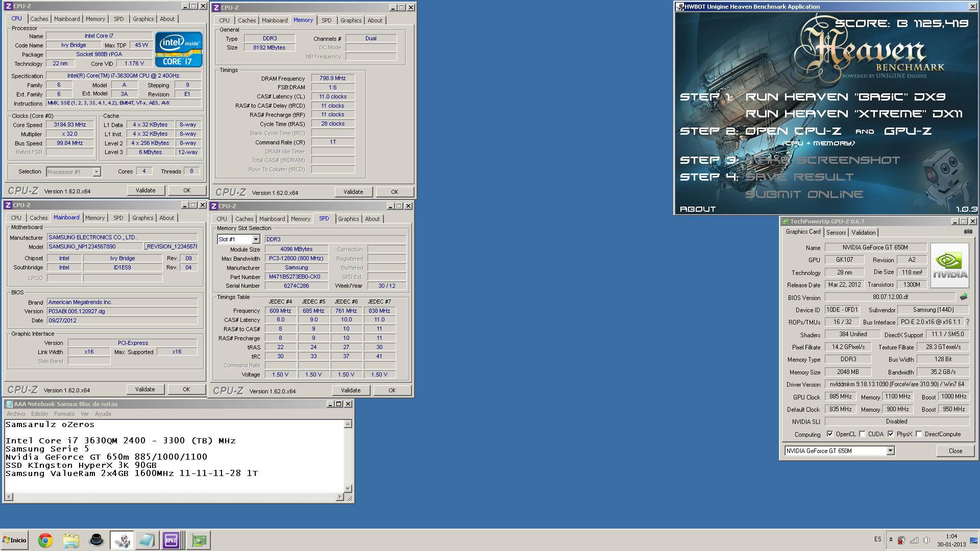
Task: Click Notepad vertical scrollbar down arrow
Action: click(x=348, y=489)
